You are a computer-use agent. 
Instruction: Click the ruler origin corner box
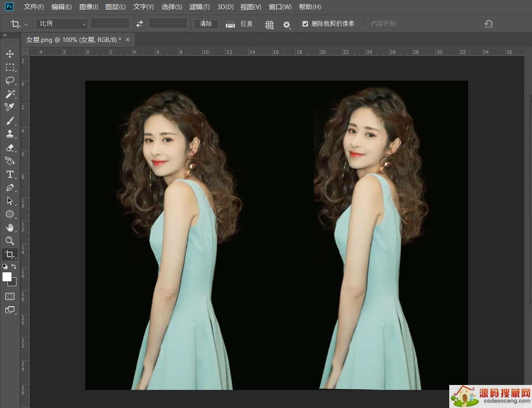25,51
